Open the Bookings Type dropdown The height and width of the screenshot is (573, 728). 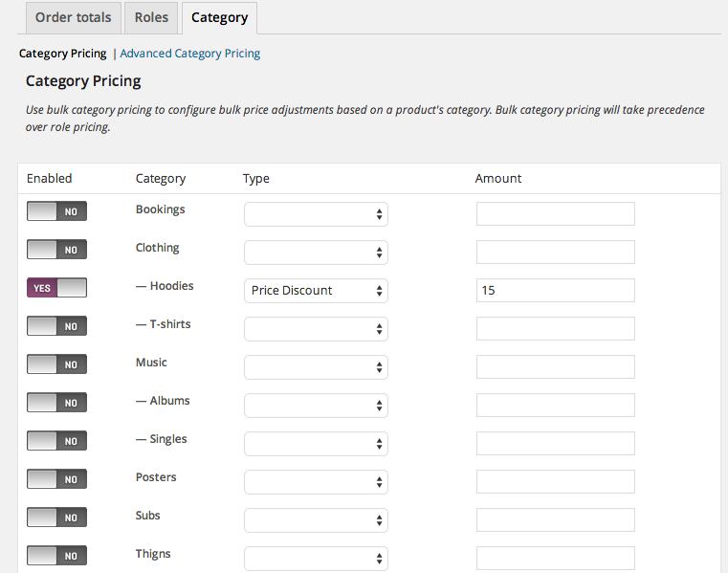(317, 214)
